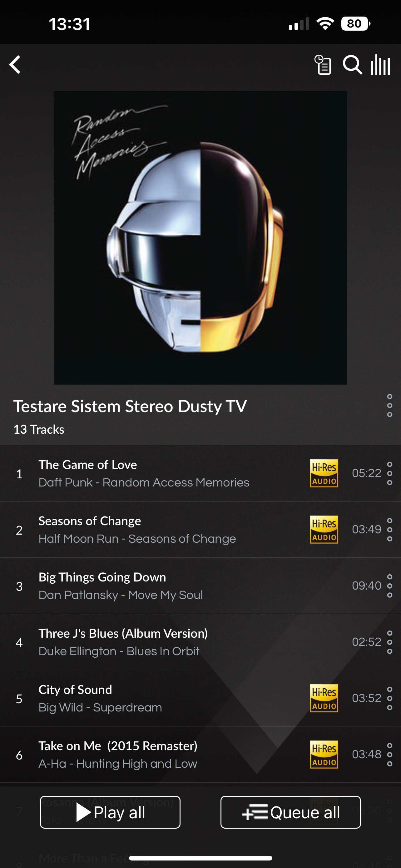Play Take on Me (2015 Remaster)
401x868 pixels.
tap(200, 755)
